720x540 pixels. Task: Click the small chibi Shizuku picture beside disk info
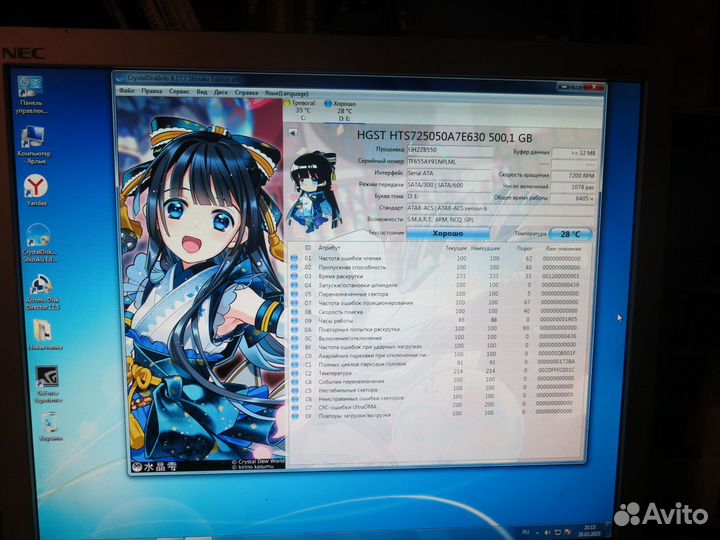(315, 193)
